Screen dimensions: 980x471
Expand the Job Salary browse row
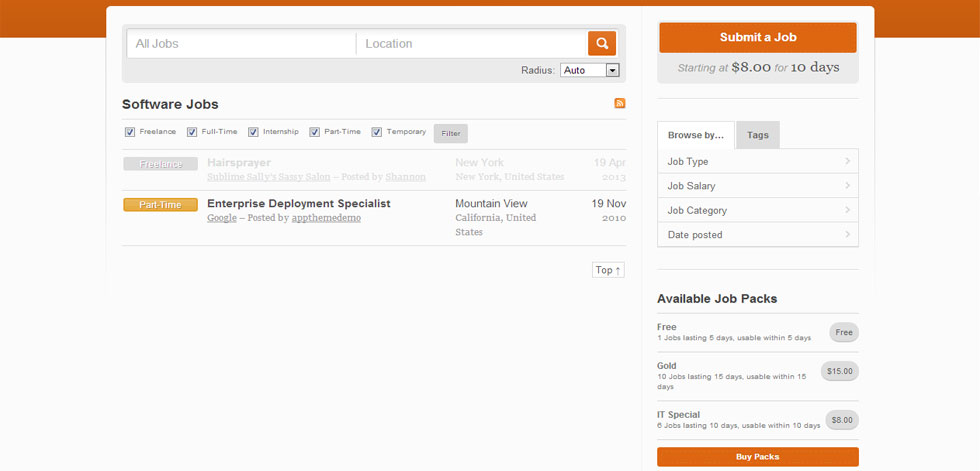pyautogui.click(x=758, y=186)
